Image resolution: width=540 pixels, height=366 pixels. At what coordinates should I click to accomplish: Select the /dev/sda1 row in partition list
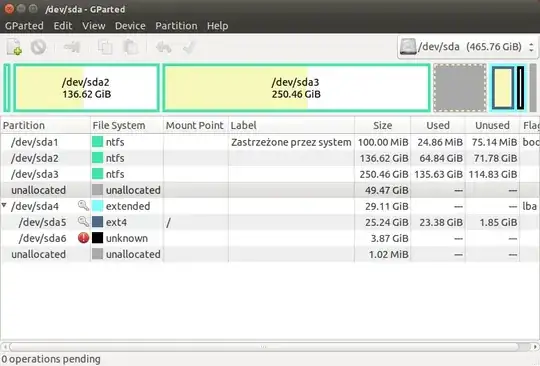pyautogui.click(x=270, y=142)
